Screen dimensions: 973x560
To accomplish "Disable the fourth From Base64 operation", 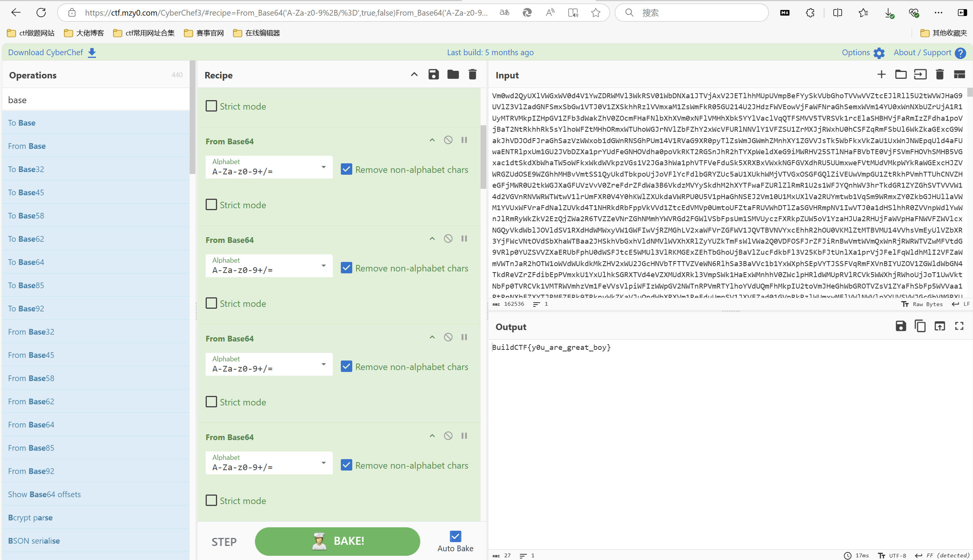I will 448,436.
